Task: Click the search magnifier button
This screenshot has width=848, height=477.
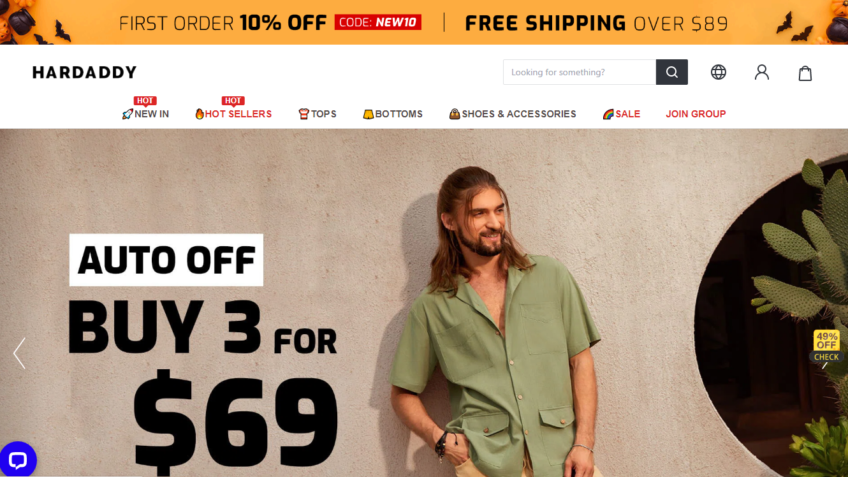Action: [x=672, y=72]
